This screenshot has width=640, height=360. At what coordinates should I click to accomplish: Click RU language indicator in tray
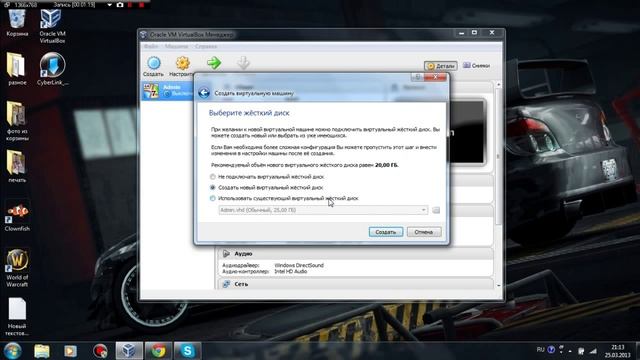tap(540, 350)
